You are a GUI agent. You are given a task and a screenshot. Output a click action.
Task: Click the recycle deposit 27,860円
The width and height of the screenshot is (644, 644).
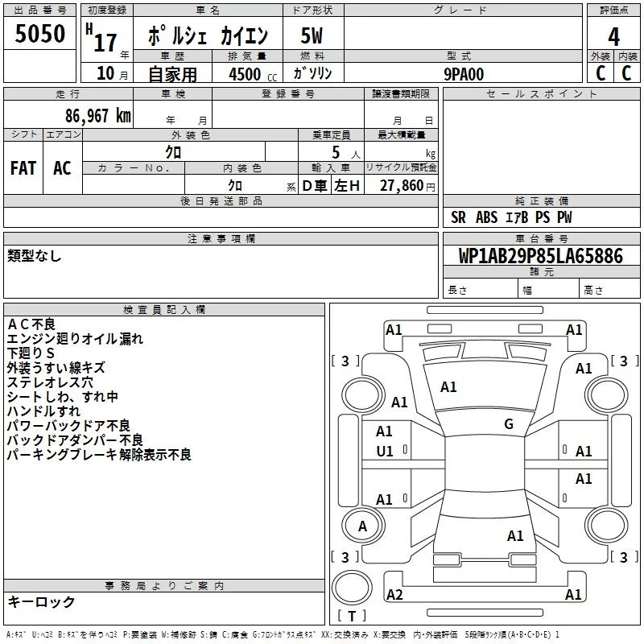coord(407,186)
